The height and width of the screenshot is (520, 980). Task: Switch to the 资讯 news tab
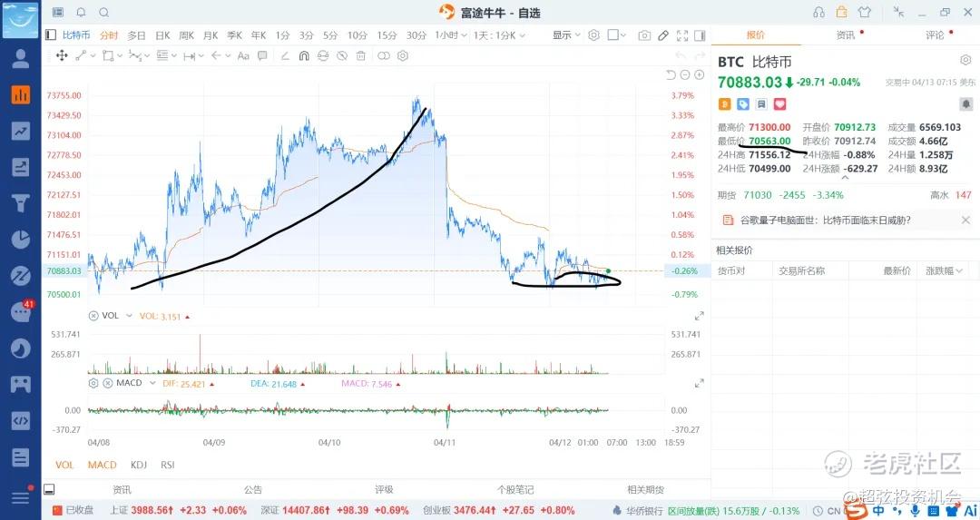point(845,35)
